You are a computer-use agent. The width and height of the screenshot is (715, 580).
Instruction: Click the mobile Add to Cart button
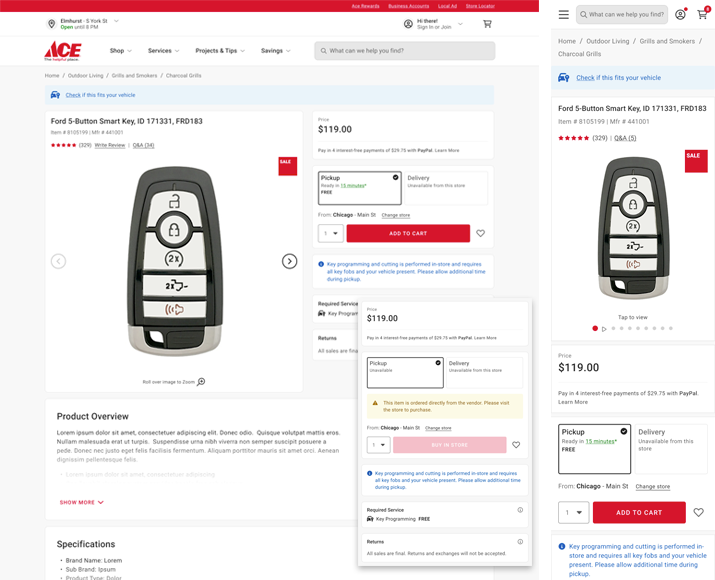pyautogui.click(x=639, y=513)
